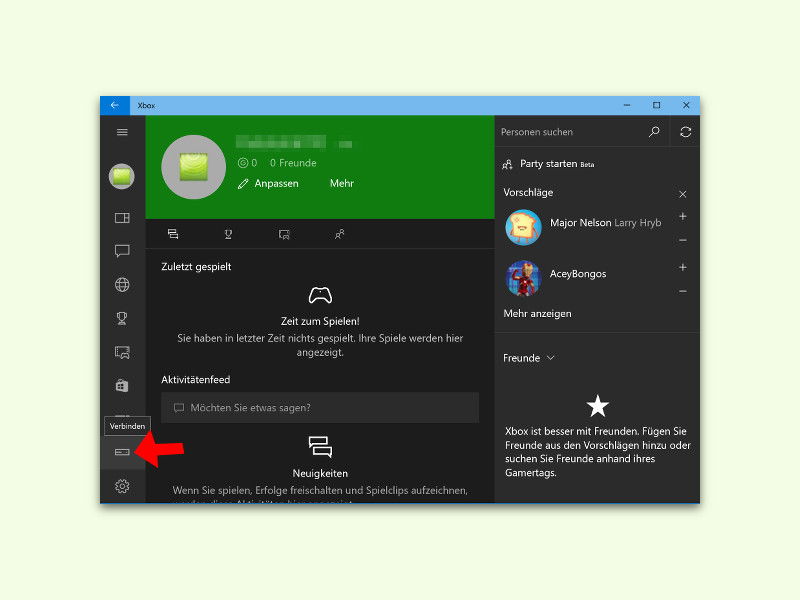
Task: Click Mehr anzeigen link
Action: [x=537, y=313]
